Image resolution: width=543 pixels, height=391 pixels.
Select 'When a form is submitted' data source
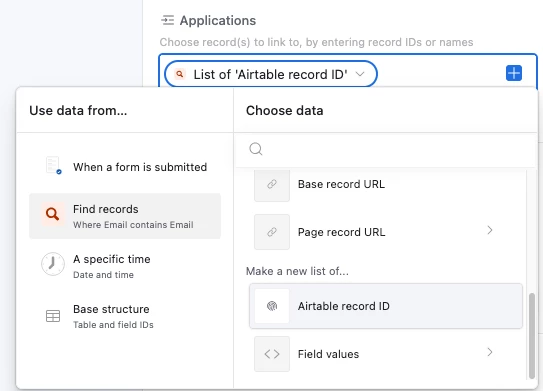click(125, 167)
